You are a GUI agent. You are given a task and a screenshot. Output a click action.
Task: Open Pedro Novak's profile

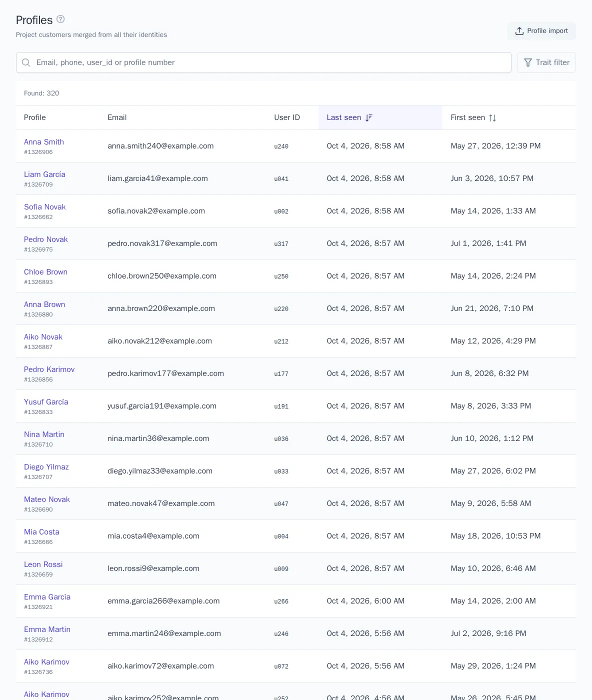(x=46, y=239)
